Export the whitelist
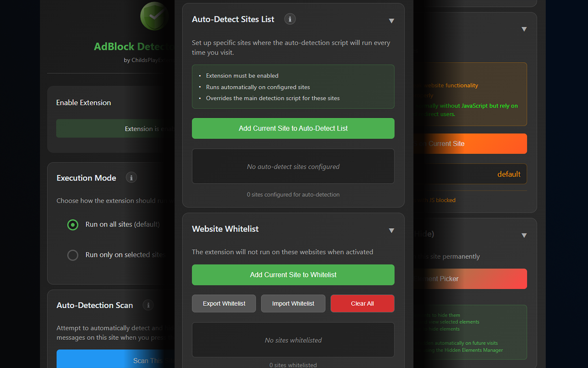This screenshot has width=588, height=368. (224, 304)
